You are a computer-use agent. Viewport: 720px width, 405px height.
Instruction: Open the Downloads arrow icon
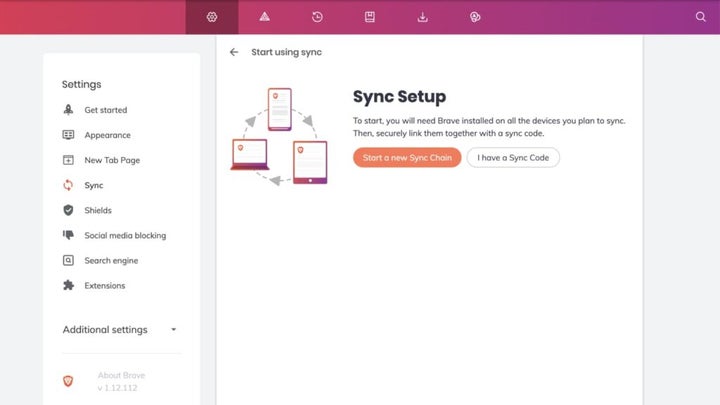pyautogui.click(x=422, y=17)
